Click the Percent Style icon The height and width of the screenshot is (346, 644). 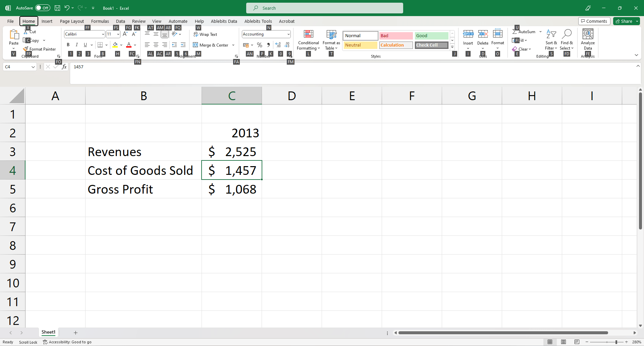pos(259,45)
